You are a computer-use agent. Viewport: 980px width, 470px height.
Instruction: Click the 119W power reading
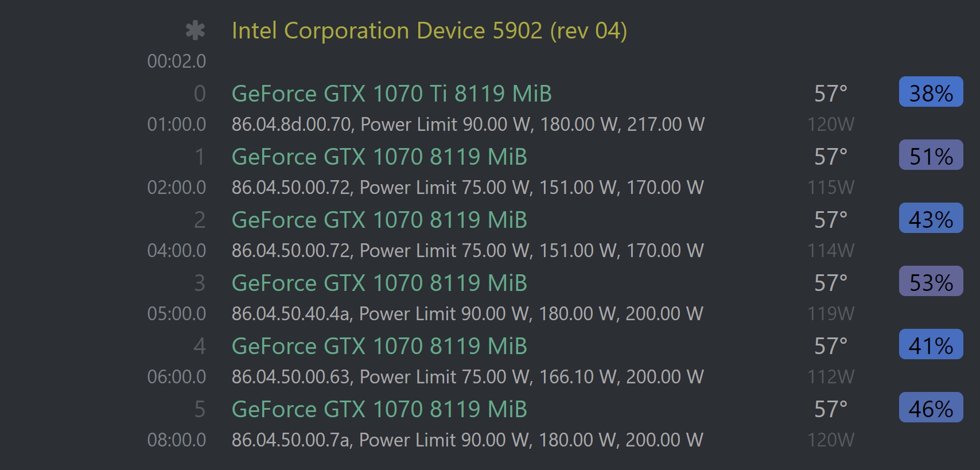830,314
